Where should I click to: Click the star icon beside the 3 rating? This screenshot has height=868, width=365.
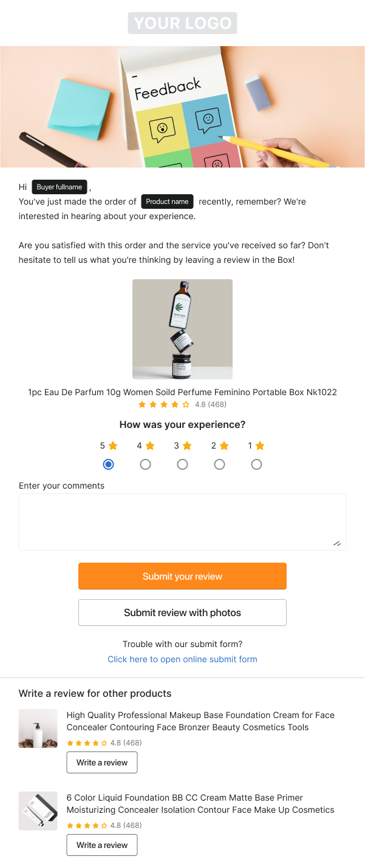pyautogui.click(x=187, y=445)
